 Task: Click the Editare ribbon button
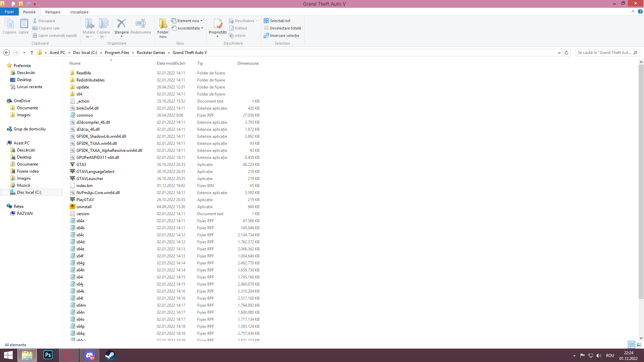238,28
